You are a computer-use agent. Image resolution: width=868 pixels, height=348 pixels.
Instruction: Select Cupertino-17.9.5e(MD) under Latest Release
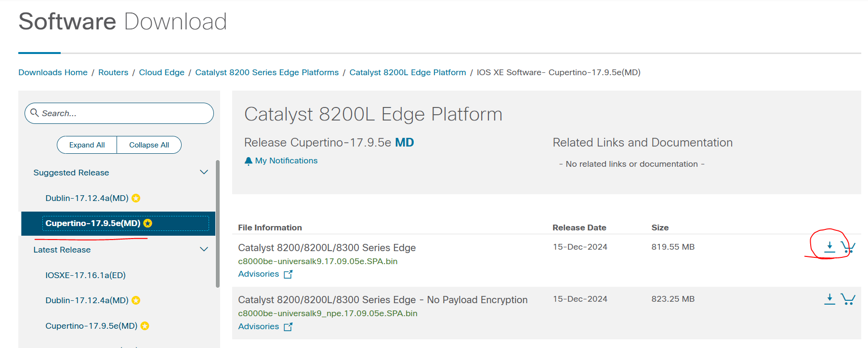point(91,326)
